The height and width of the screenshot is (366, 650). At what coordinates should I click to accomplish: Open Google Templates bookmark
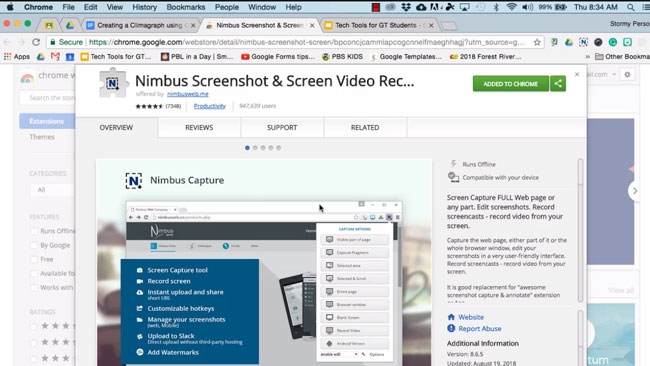[406, 56]
